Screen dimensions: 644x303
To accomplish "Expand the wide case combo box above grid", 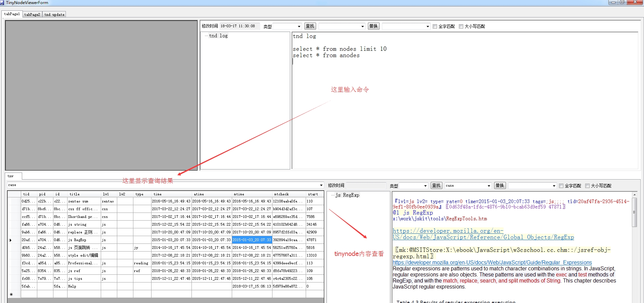I will coord(321,185).
